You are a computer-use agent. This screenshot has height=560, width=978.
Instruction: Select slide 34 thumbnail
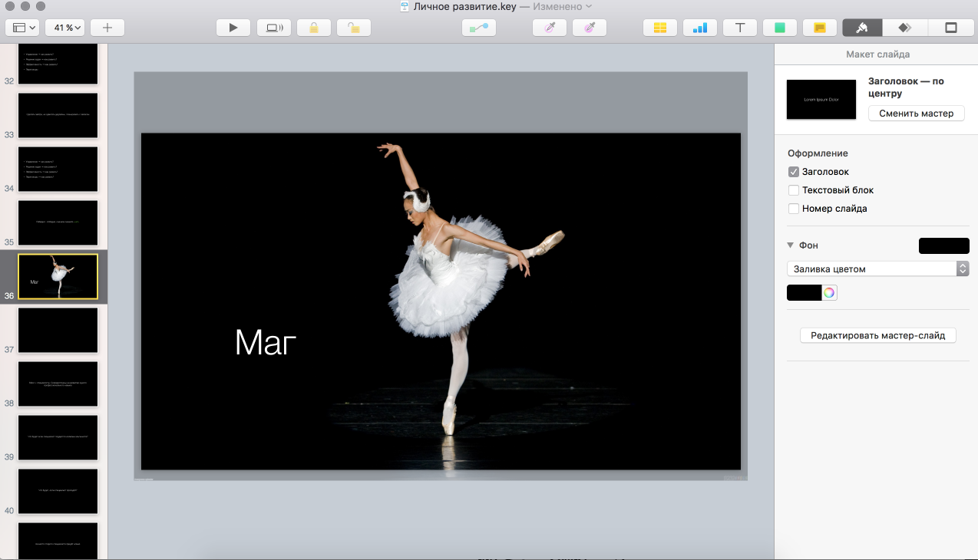[x=58, y=169]
